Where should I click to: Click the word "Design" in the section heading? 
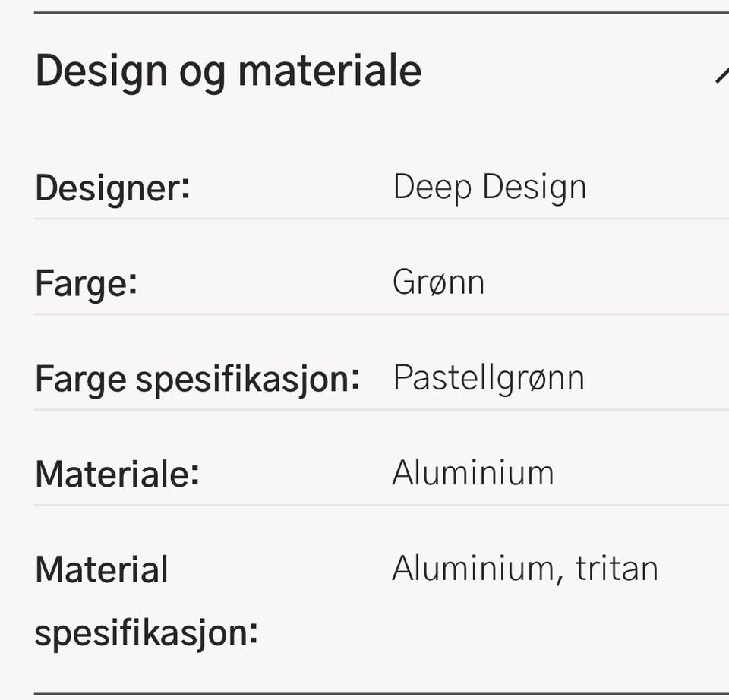(102, 72)
